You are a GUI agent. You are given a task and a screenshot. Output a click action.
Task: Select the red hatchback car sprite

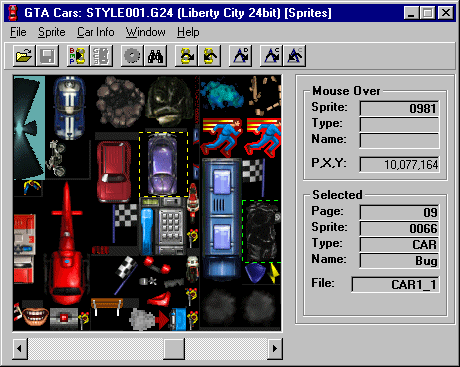(113, 172)
